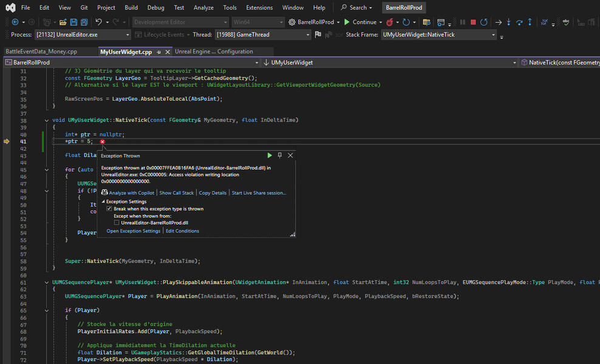Click the Step Out arrow icon
This screenshot has height=364, width=600.
coord(530,22)
